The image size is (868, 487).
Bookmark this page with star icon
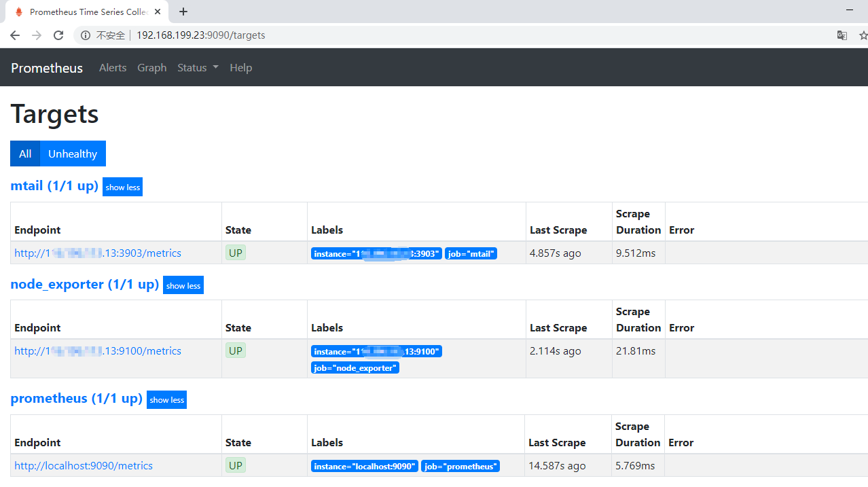863,35
